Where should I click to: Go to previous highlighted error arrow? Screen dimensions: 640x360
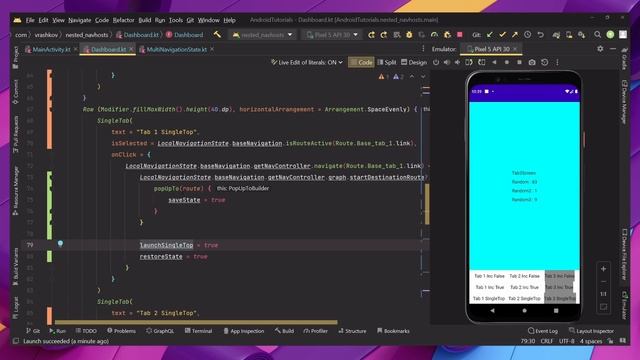coord(412,77)
